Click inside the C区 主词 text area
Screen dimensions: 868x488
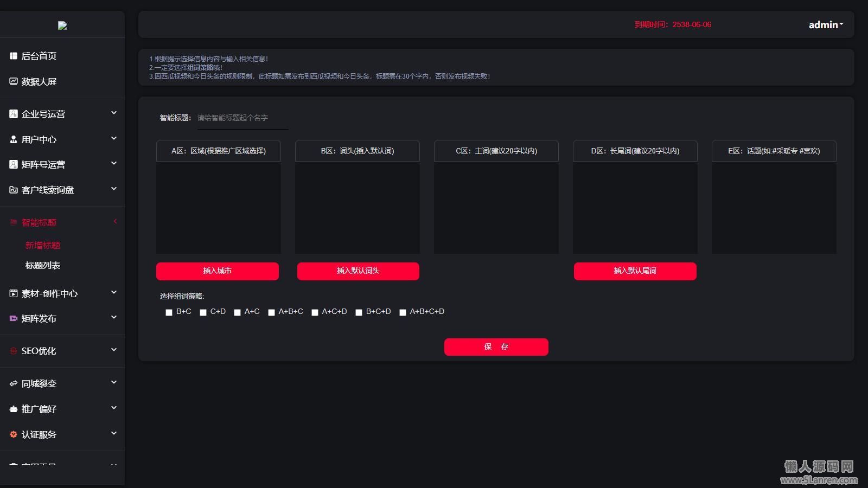[496, 207]
